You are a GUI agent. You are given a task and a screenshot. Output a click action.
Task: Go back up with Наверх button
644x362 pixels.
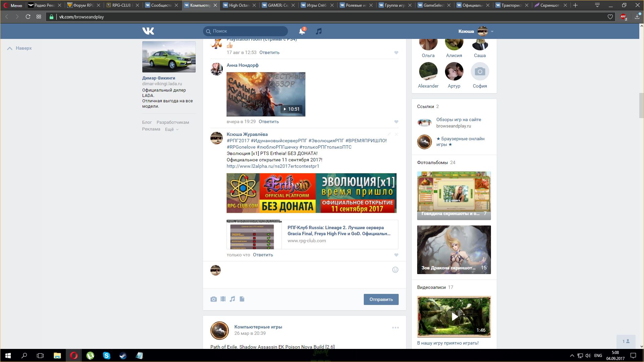(x=19, y=48)
